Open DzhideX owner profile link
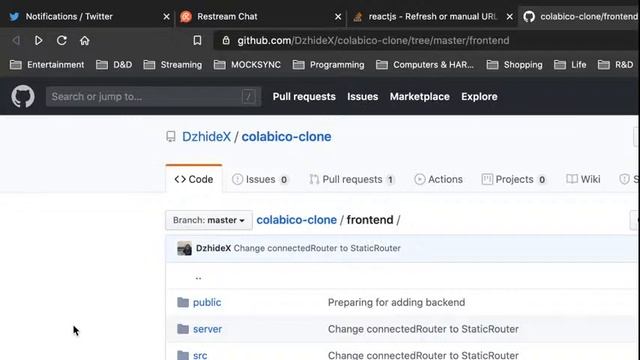640x360 pixels. coord(206,137)
